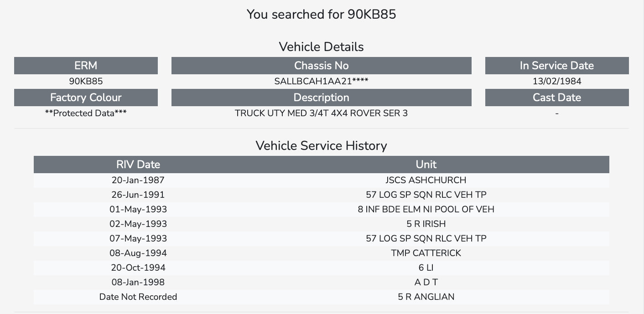
Task: Click the Description header cell
Action: pos(321,98)
